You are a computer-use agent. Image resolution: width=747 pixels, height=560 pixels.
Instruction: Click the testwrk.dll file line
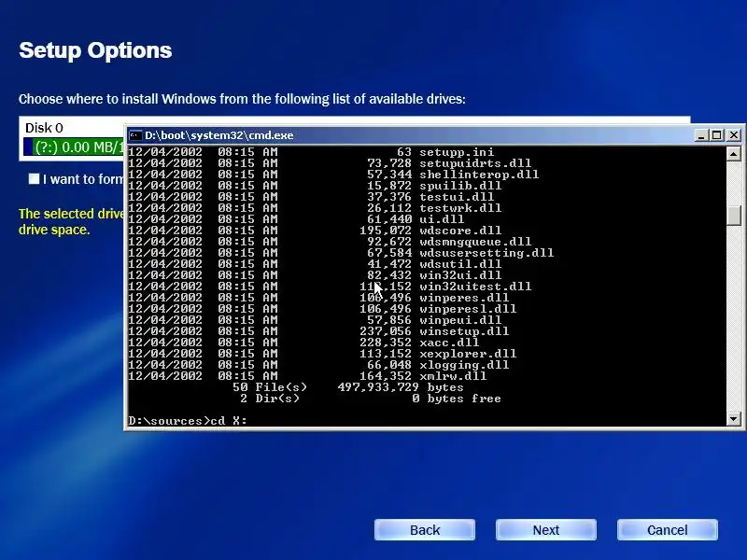[315, 208]
